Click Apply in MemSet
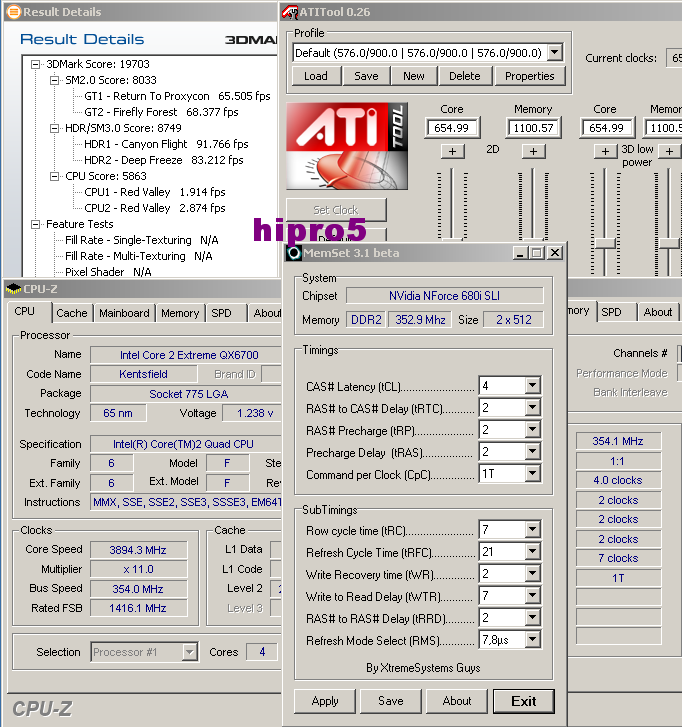682x727 pixels. pos(325,701)
